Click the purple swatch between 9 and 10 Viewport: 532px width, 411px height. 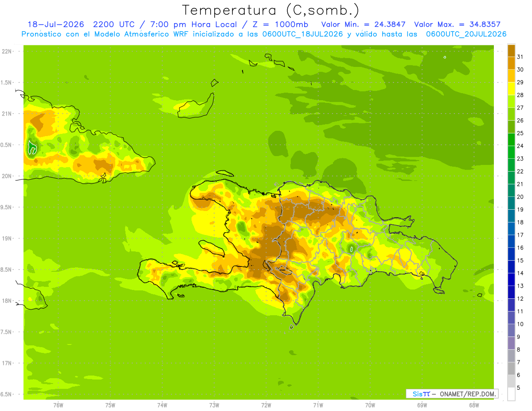(511, 330)
